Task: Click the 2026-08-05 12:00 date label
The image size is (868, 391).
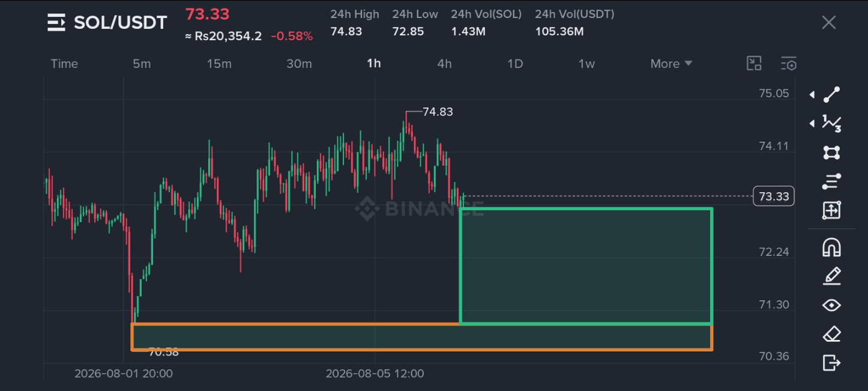Action: [375, 374]
